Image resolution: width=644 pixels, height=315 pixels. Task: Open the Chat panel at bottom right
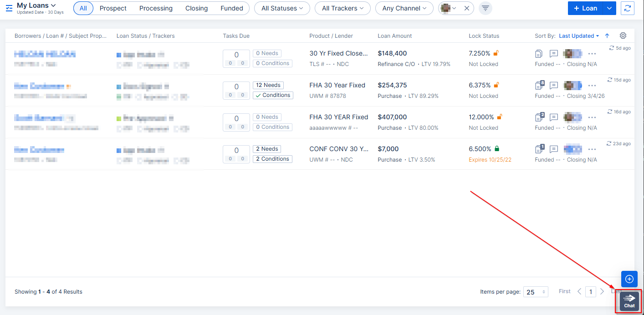coord(629,301)
